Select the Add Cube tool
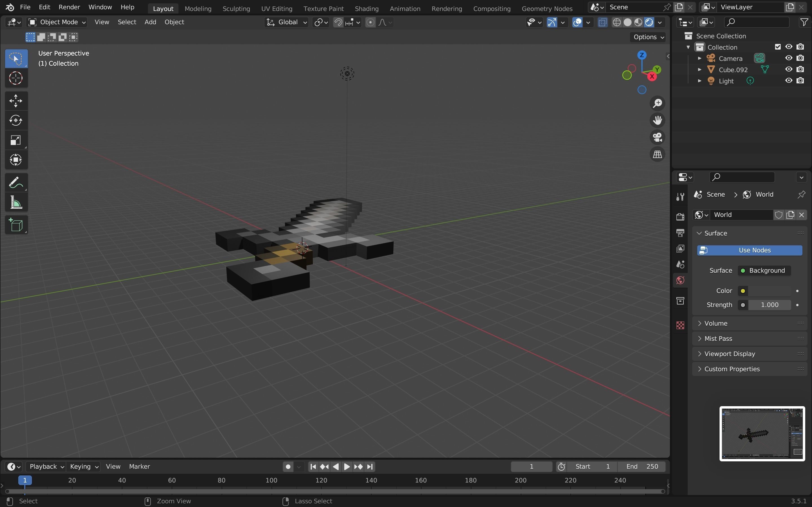This screenshot has width=812, height=507. pyautogui.click(x=16, y=225)
